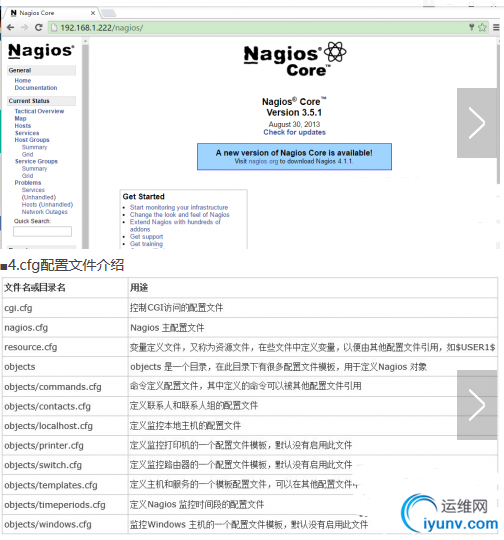
Task: Open Summary under Host Groups
Action: [x=34, y=147]
